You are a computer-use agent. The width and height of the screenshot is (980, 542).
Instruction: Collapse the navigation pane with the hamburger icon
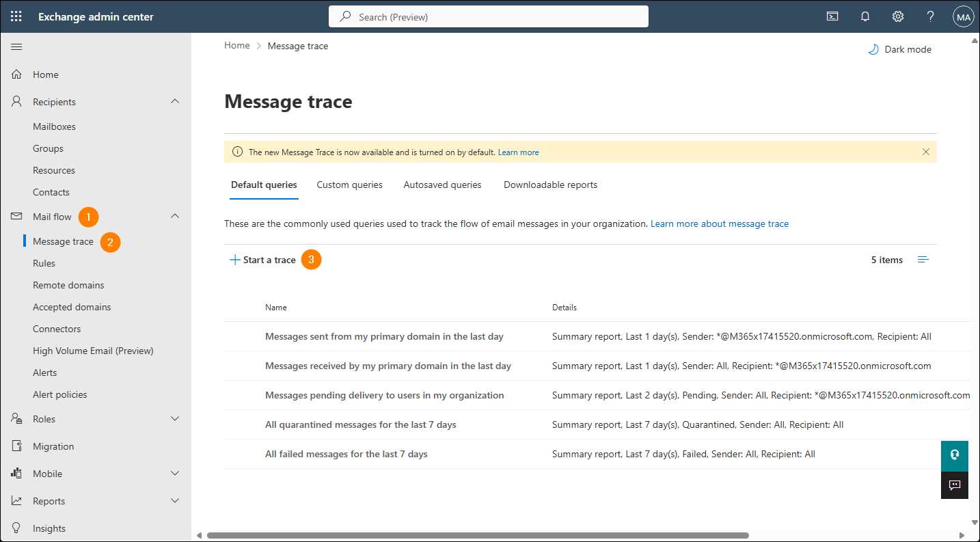16,46
